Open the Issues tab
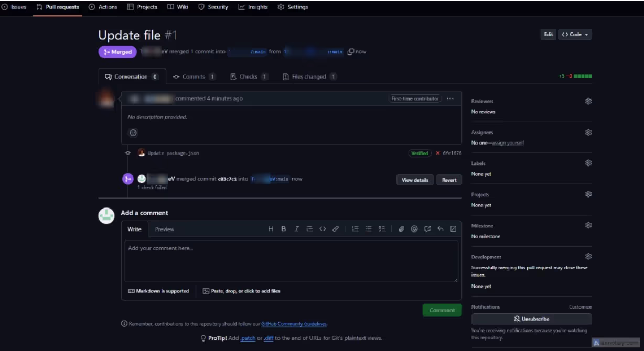 click(x=14, y=7)
